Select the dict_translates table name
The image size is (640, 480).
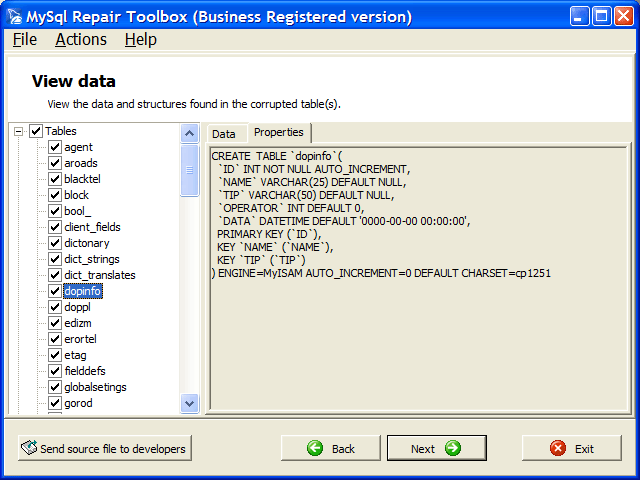[100, 275]
